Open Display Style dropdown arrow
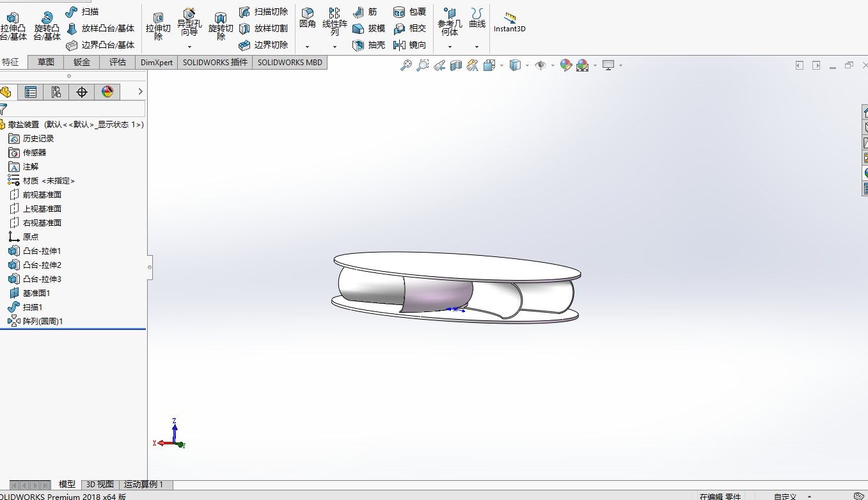The width and height of the screenshot is (868, 500). coord(527,65)
